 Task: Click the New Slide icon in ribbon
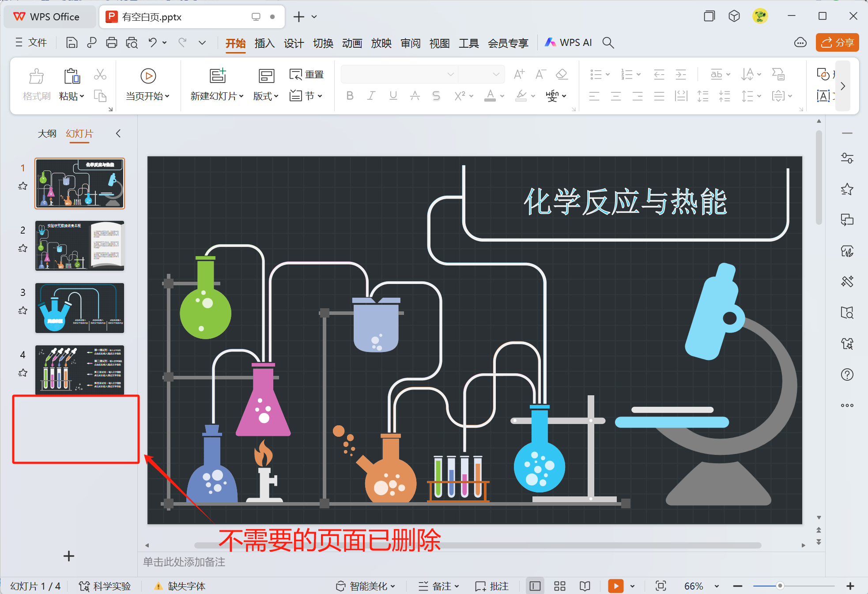point(217,76)
